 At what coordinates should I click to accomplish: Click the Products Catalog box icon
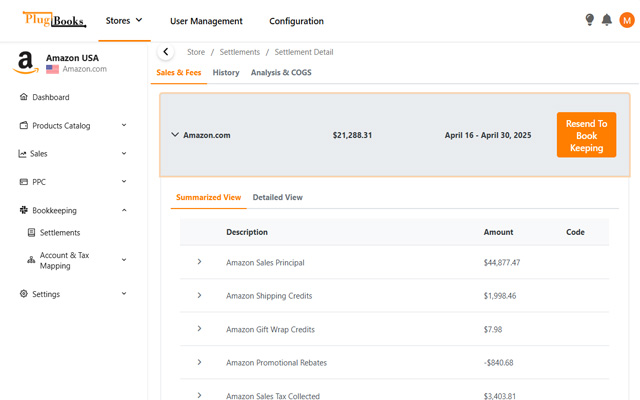(x=24, y=125)
